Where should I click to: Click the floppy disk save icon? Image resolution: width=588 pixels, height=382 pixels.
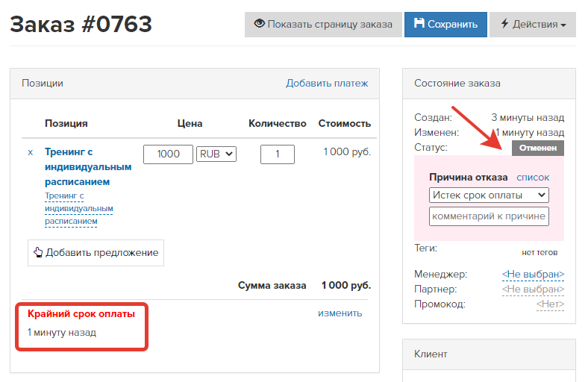pos(419,24)
